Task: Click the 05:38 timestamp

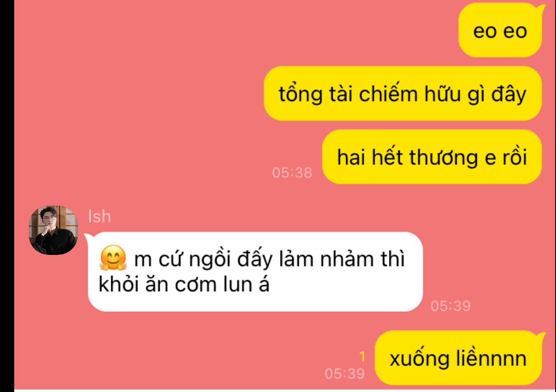Action: point(292,172)
